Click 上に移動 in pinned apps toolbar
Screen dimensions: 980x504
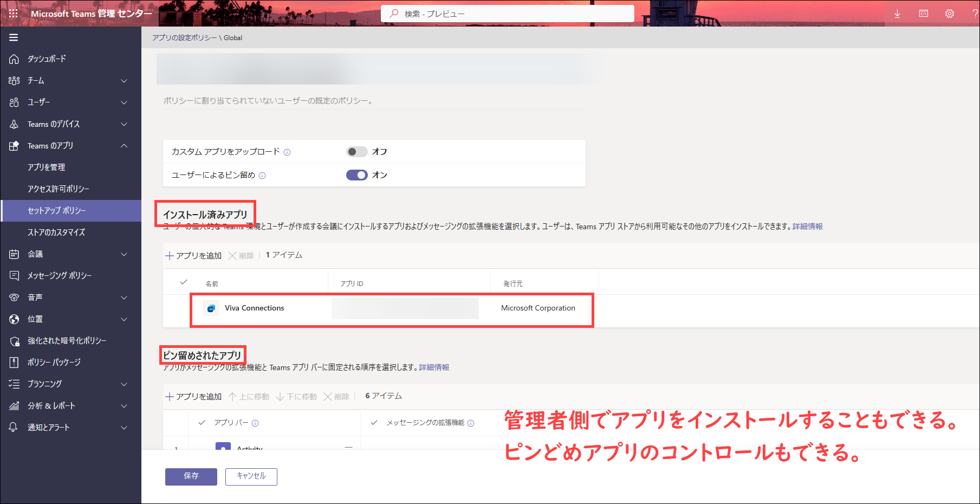click(x=249, y=396)
